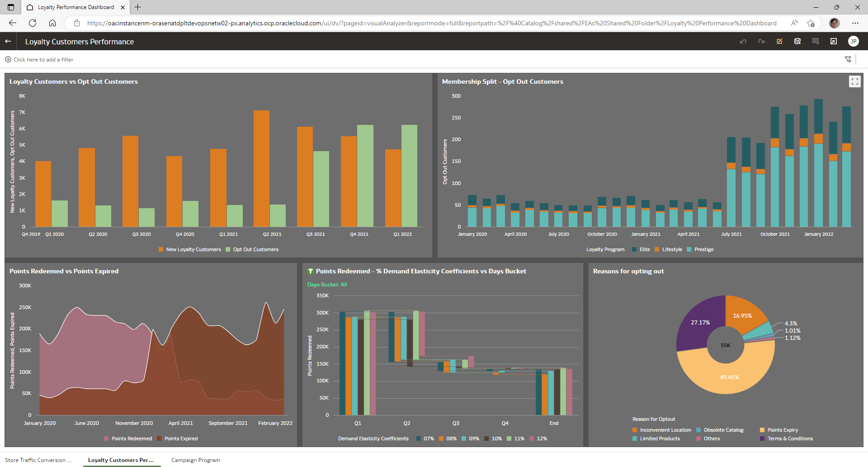Click the filter icon on Points Redeemed chart
The image size is (868, 467).
coord(311,271)
